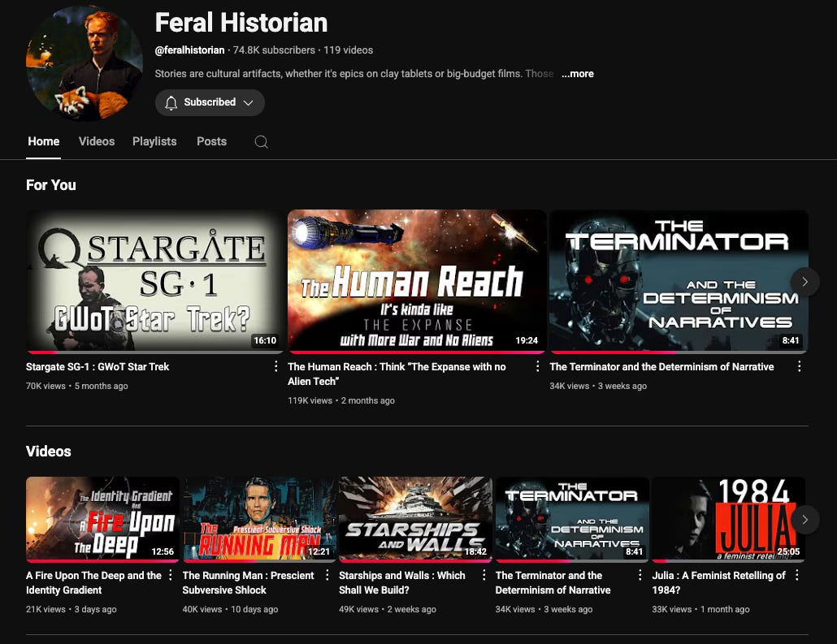Play the Starships and Walls thumbnail
Viewport: 837px width, 644px height.
(415, 519)
